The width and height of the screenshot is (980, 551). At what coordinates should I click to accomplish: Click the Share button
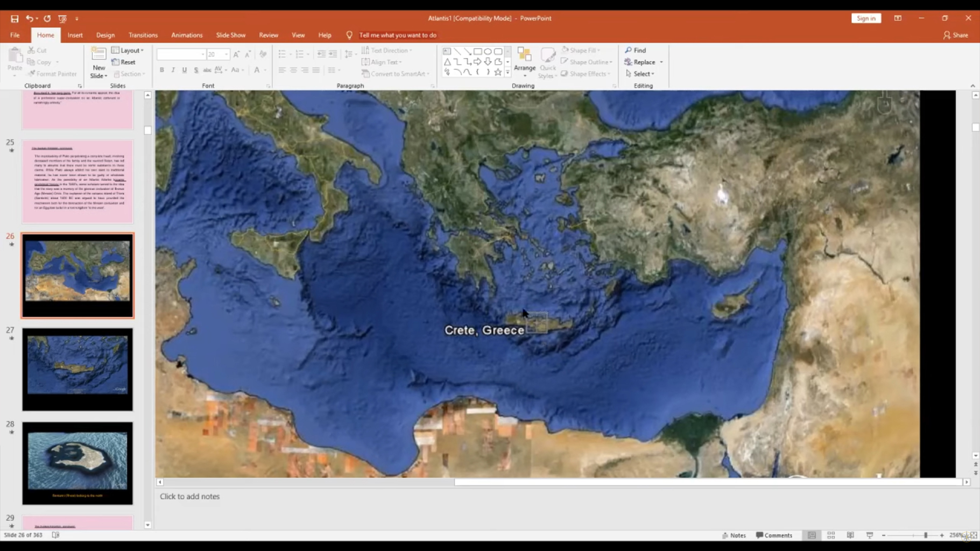pos(956,35)
